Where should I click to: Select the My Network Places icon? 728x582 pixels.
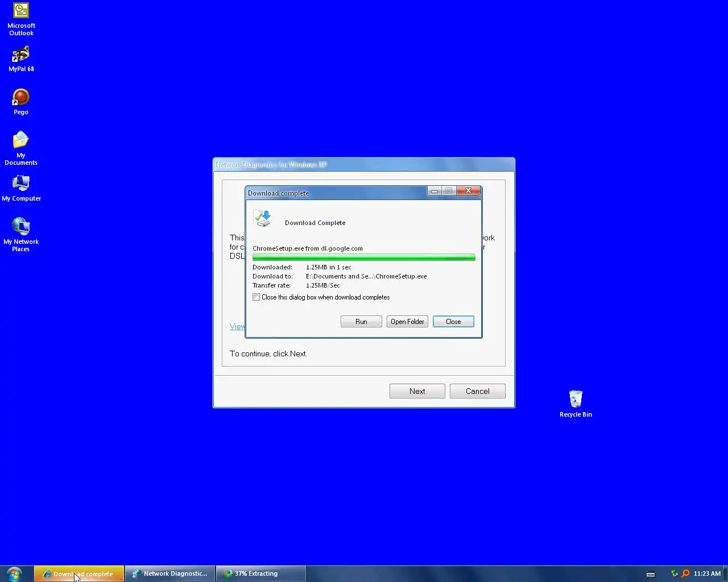click(x=21, y=235)
